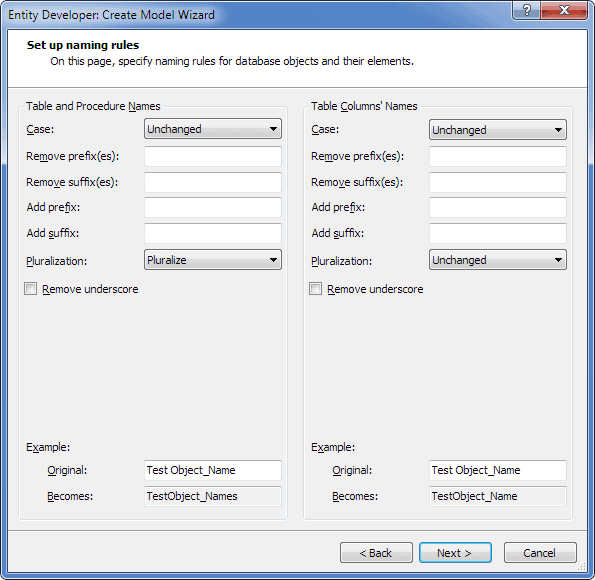This screenshot has height=580, width=595.
Task: Open the Case dropdown for table columns' names
Action: [x=498, y=130]
